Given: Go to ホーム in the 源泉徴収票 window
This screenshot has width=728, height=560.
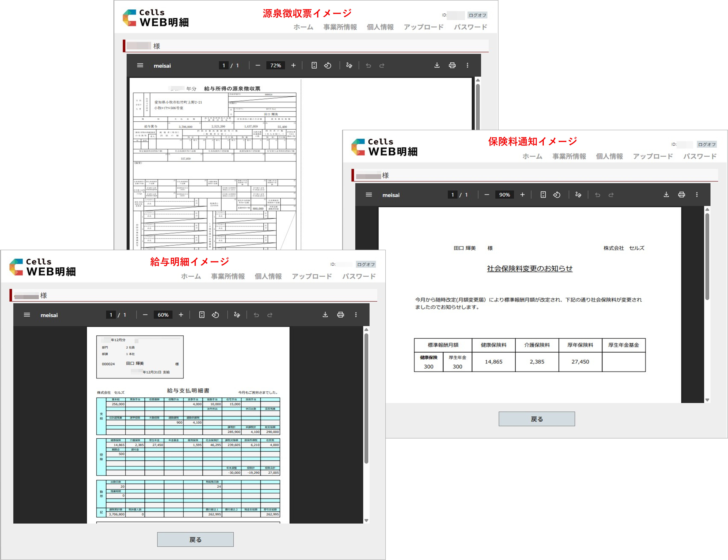Looking at the screenshot, I should (x=303, y=27).
